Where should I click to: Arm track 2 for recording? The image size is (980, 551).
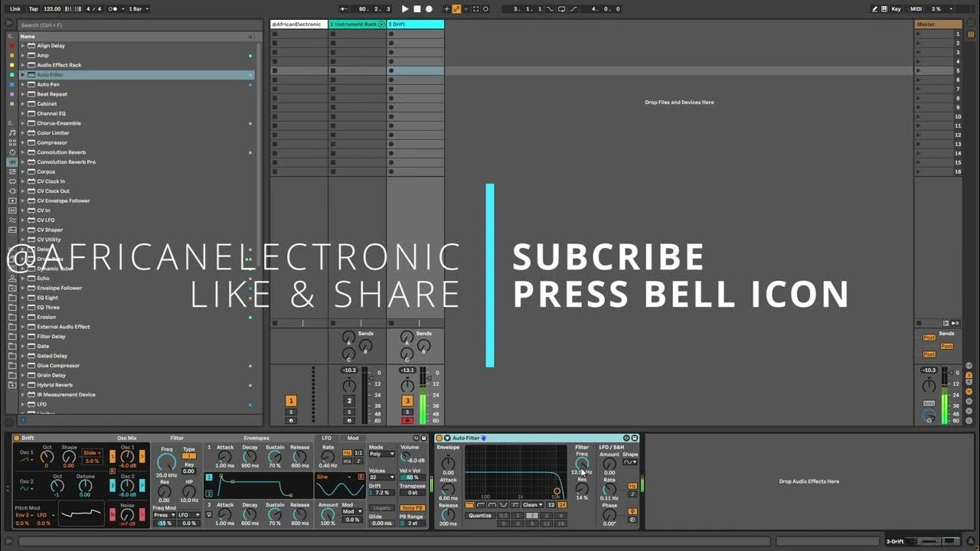(349, 421)
